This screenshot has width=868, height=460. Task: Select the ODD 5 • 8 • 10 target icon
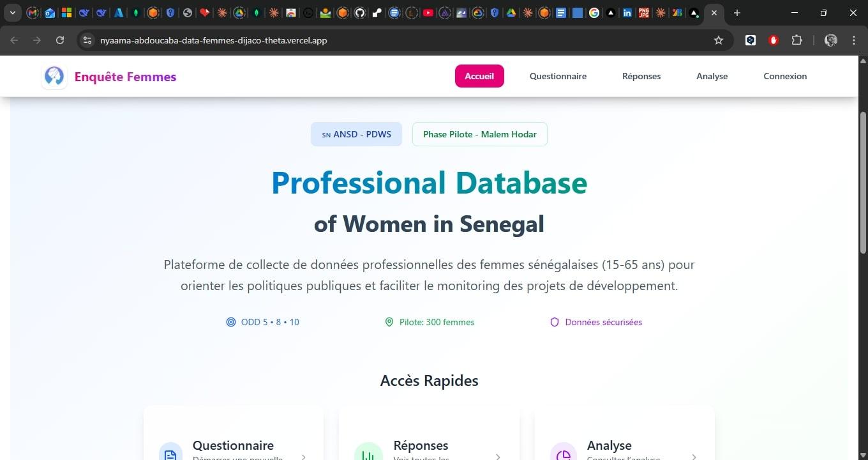point(231,322)
